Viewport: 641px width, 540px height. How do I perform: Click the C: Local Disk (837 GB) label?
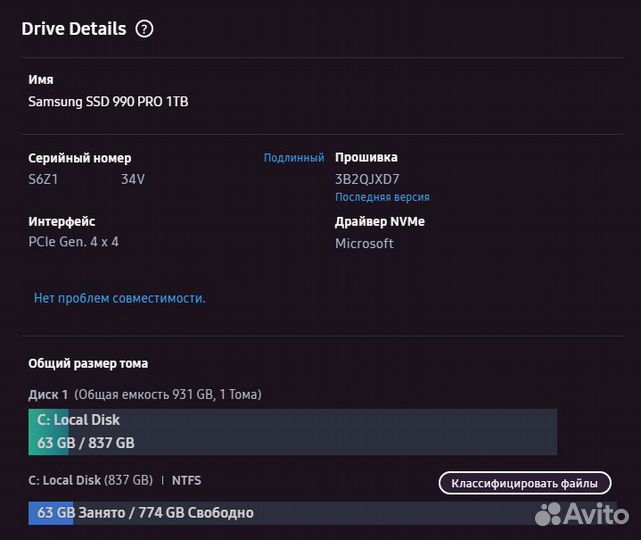coord(90,480)
